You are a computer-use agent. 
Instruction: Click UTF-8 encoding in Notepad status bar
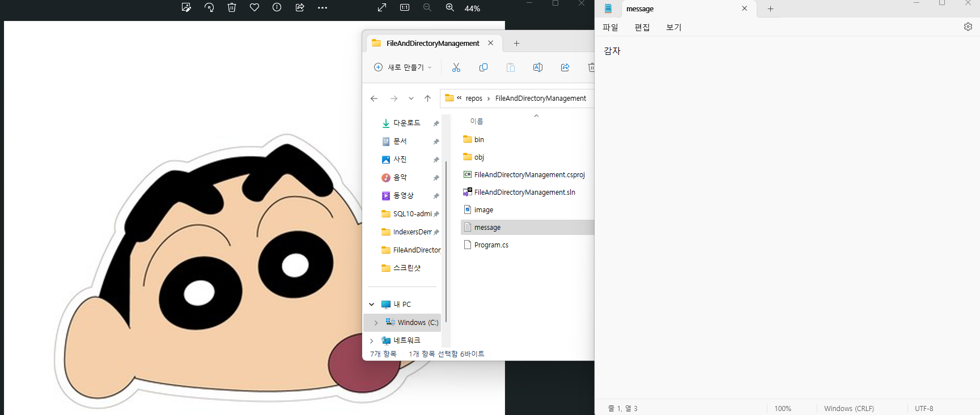click(924, 408)
